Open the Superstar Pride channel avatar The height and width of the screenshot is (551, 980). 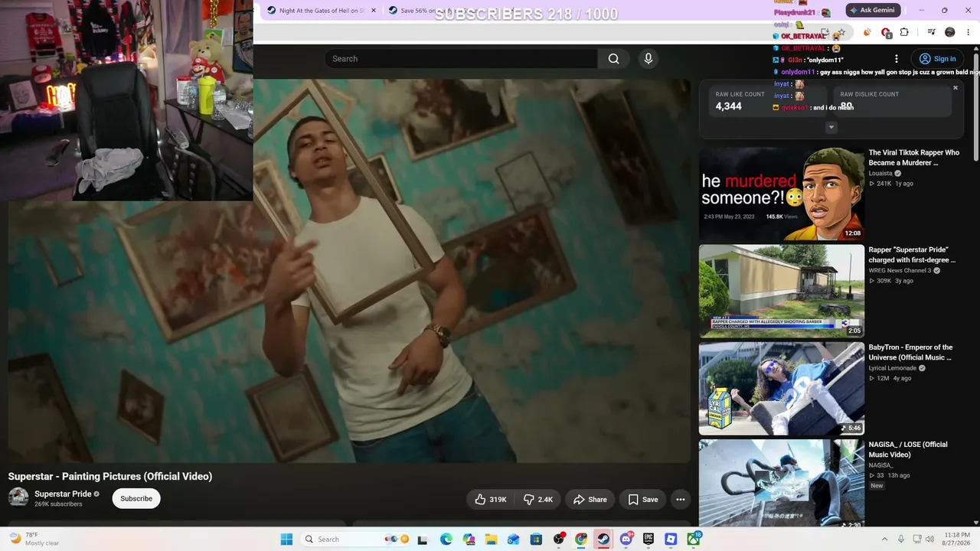point(18,497)
